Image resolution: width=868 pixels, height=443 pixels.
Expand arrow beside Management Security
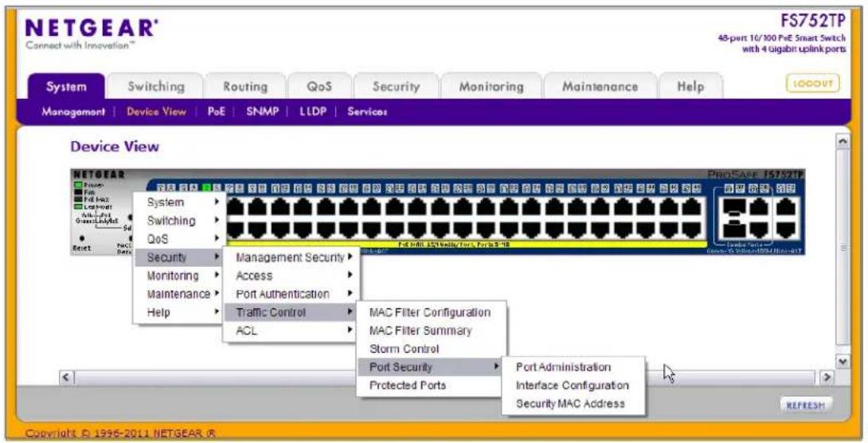coord(350,257)
